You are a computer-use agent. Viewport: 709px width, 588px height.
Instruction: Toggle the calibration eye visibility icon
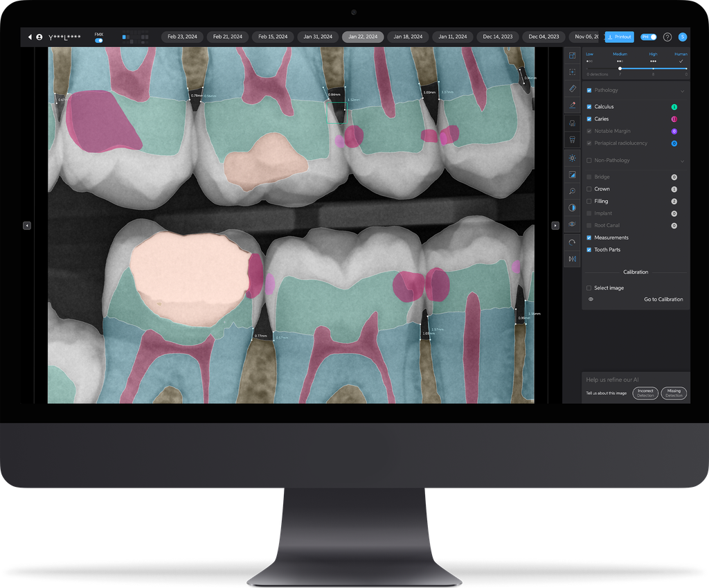tap(591, 299)
